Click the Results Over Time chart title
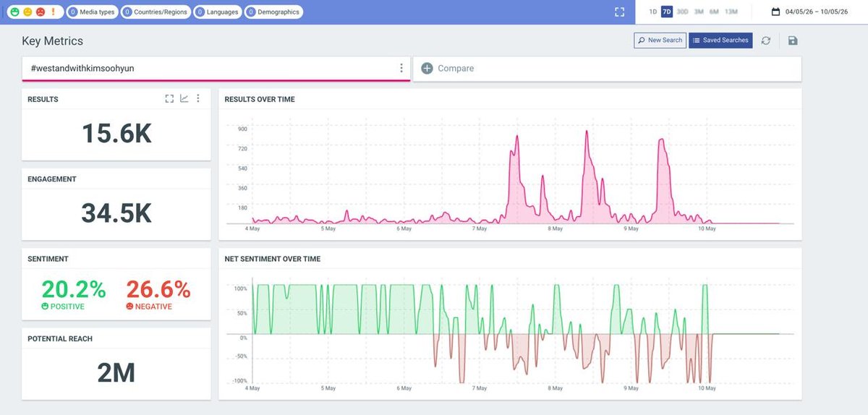The width and height of the screenshot is (868, 415). (260, 99)
